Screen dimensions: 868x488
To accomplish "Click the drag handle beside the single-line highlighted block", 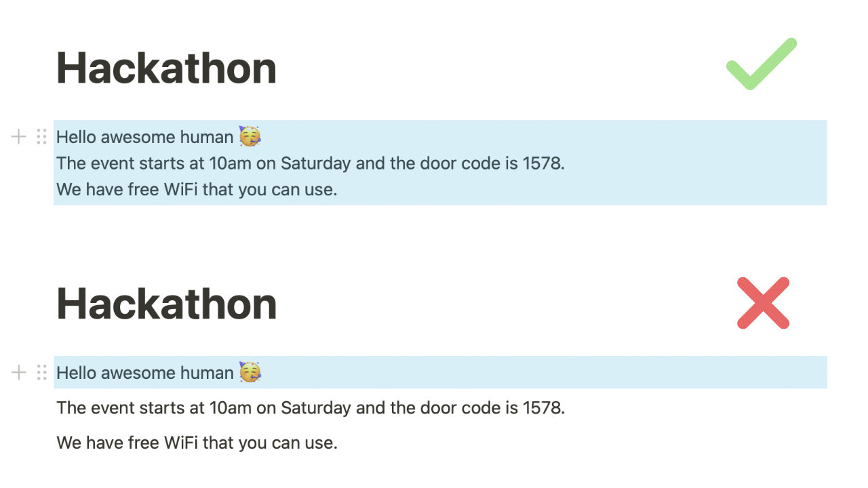I will point(41,372).
